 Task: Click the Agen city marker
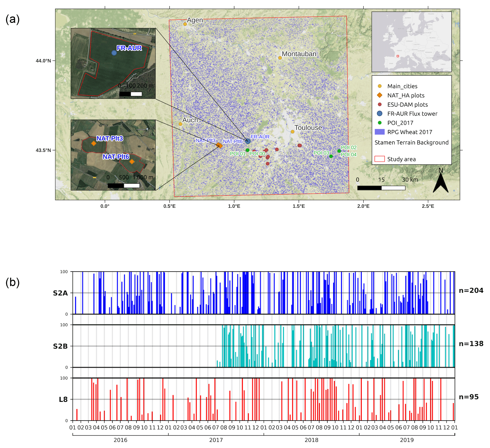(x=185, y=24)
